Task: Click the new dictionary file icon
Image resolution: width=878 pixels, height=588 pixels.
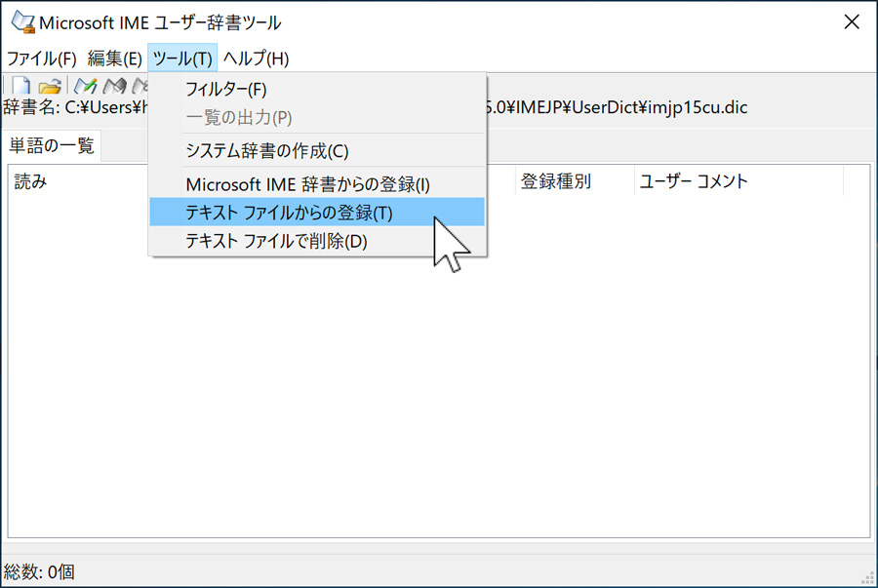Action: pyautogui.click(x=20, y=86)
